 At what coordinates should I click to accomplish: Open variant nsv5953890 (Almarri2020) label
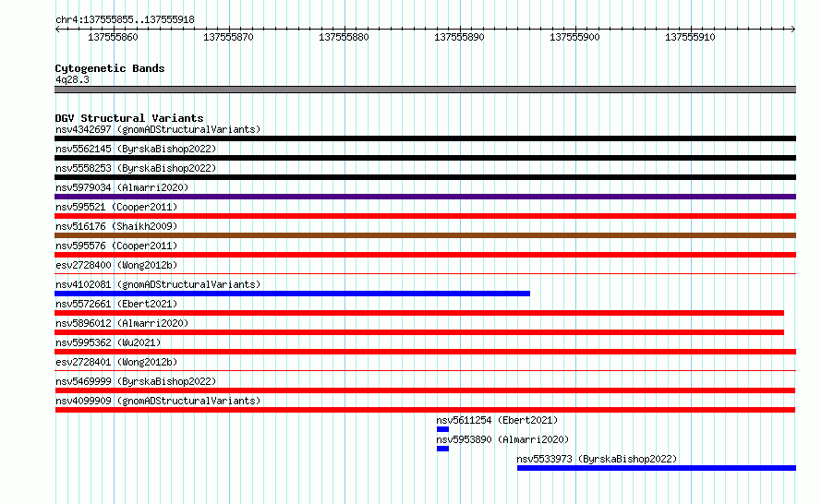point(502,439)
